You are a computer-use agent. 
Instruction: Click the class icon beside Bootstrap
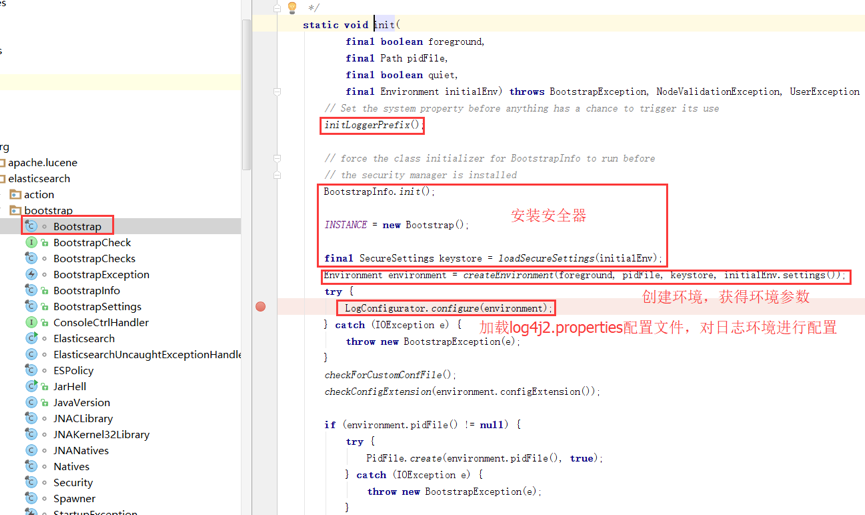[x=31, y=226]
